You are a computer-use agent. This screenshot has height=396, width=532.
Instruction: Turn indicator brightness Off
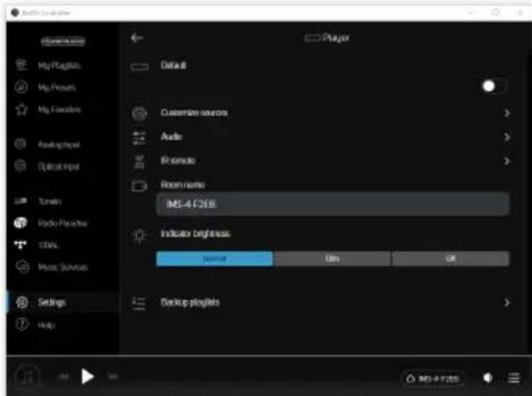click(450, 259)
